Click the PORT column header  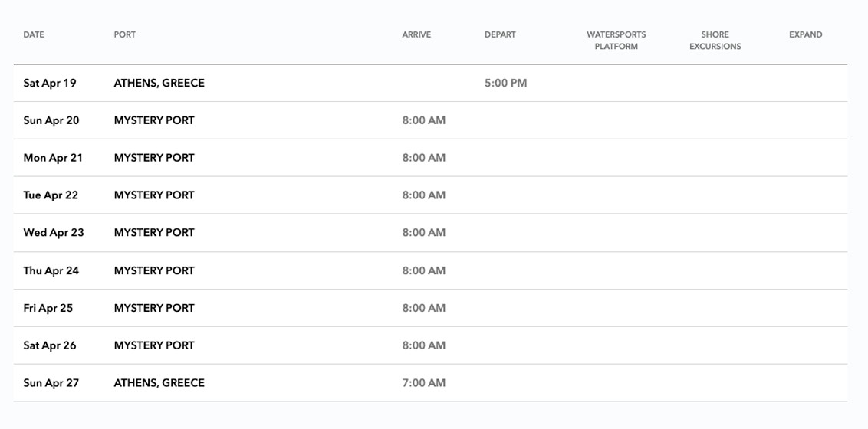[124, 34]
